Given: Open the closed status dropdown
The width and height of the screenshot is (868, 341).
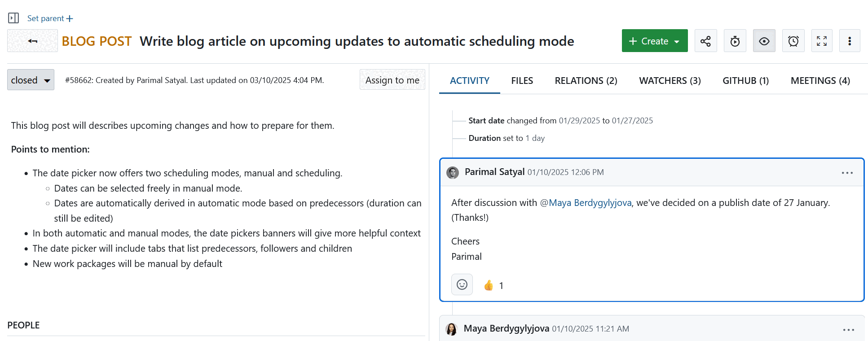Looking at the screenshot, I should click(x=31, y=80).
